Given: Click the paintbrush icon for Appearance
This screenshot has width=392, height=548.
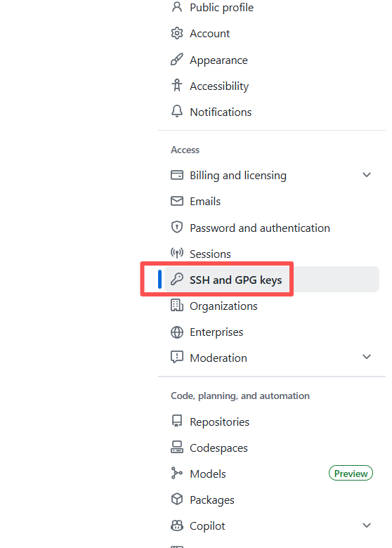Looking at the screenshot, I should (x=177, y=60).
